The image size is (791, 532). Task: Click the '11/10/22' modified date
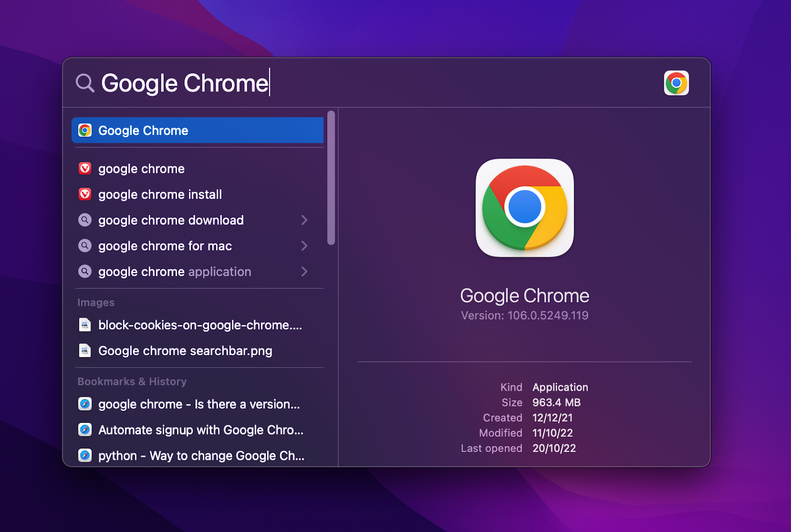pos(552,433)
